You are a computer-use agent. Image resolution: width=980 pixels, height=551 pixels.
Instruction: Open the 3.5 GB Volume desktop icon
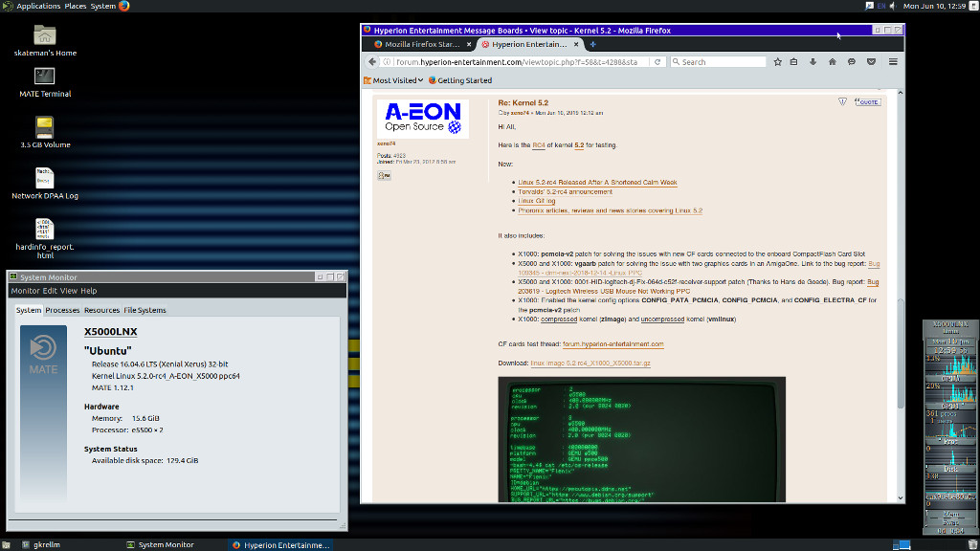[44, 132]
